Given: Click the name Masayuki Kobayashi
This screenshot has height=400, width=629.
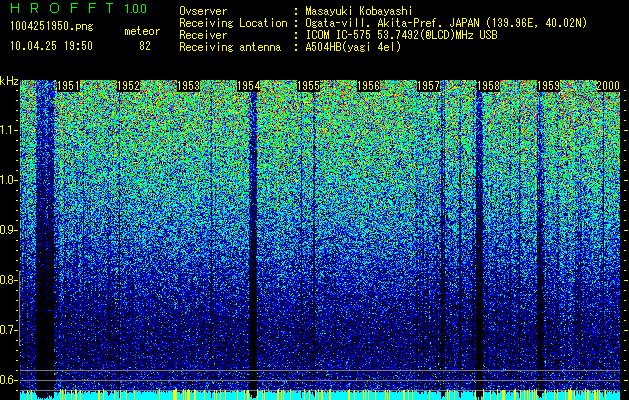Looking at the screenshot, I should coord(359,11).
